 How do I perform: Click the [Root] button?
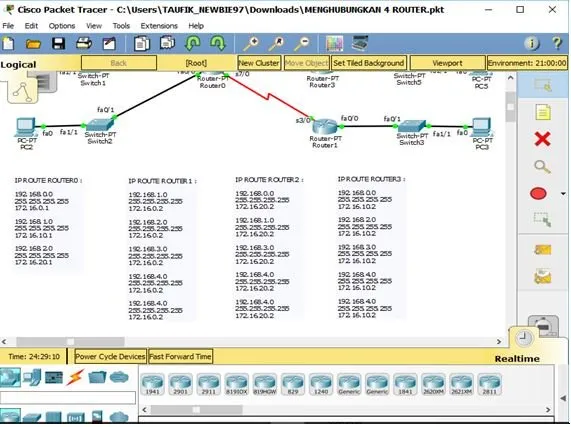196,63
